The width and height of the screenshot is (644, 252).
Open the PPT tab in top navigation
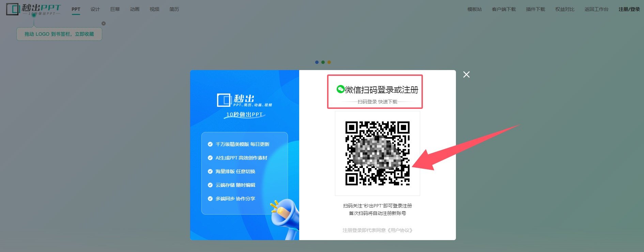(x=76, y=9)
